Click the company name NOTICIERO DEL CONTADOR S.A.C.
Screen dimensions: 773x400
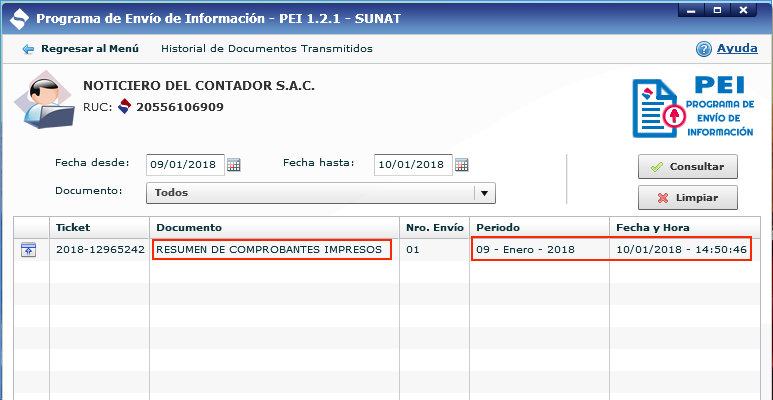pos(199,86)
